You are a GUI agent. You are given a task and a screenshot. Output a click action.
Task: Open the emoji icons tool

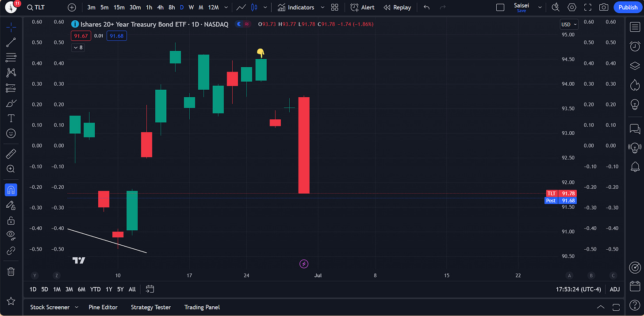pyautogui.click(x=11, y=133)
